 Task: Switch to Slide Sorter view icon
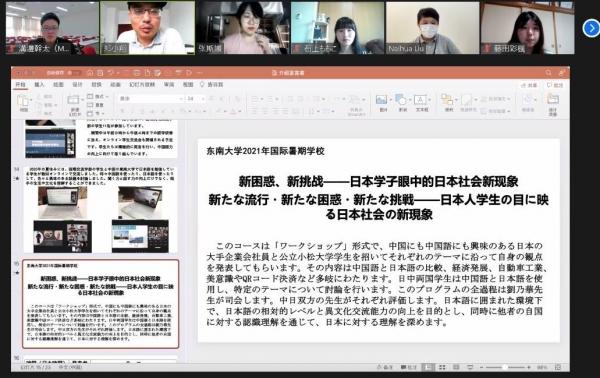tap(442, 367)
